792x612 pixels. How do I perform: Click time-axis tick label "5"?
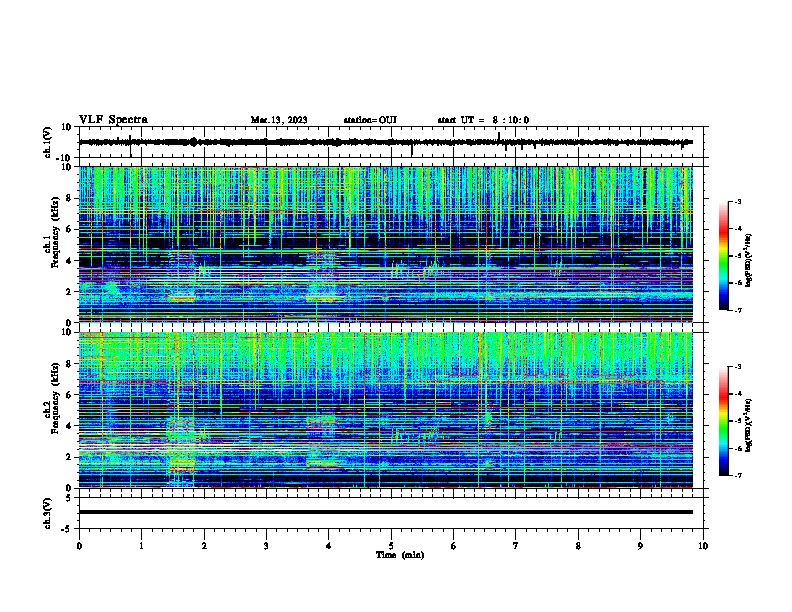(x=391, y=546)
